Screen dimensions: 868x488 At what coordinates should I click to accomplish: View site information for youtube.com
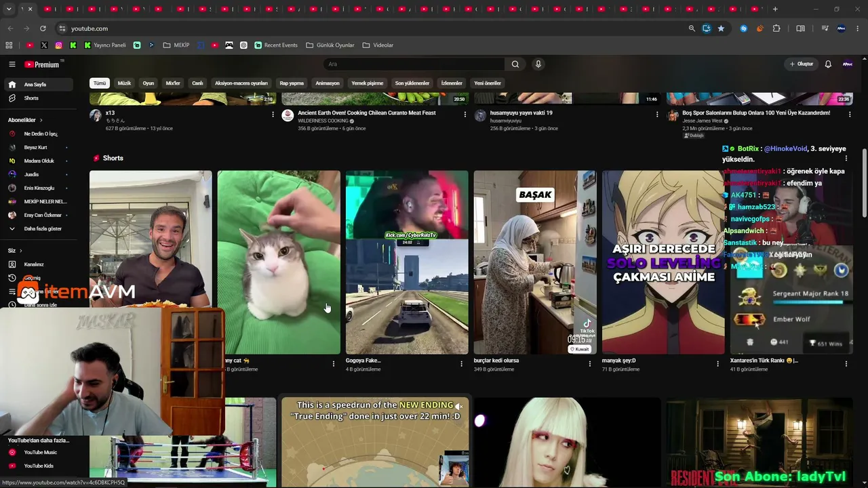point(62,28)
